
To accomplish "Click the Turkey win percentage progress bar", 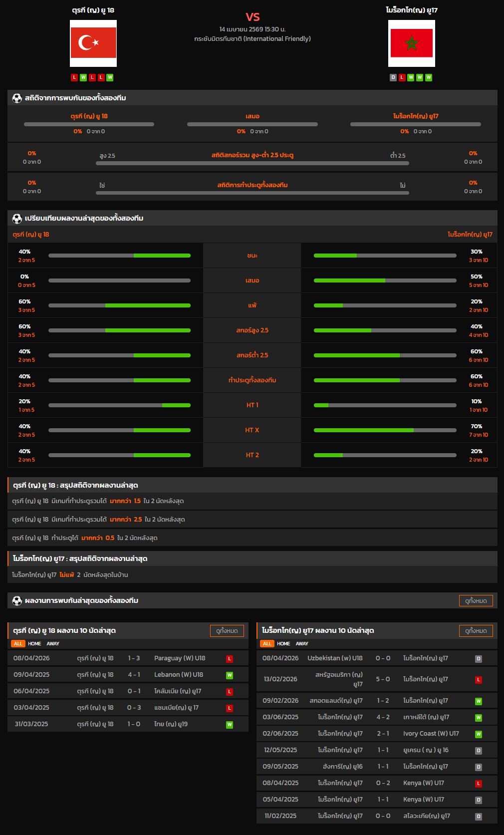I will coord(119,256).
